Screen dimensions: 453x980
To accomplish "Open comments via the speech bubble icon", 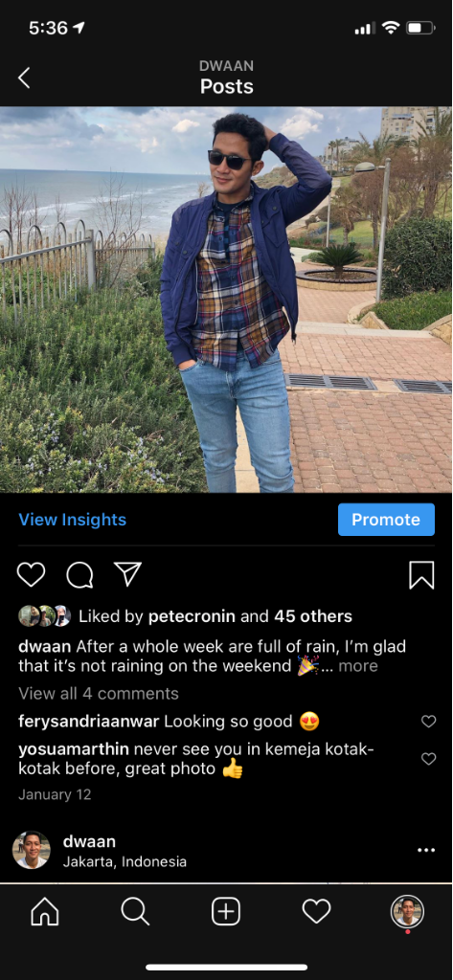I will tap(79, 575).
